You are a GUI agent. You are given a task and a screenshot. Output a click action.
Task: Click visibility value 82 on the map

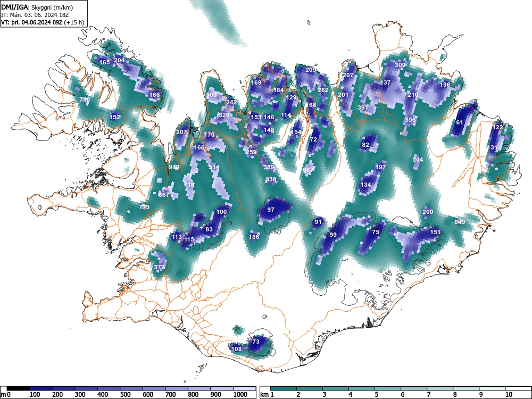(365, 145)
